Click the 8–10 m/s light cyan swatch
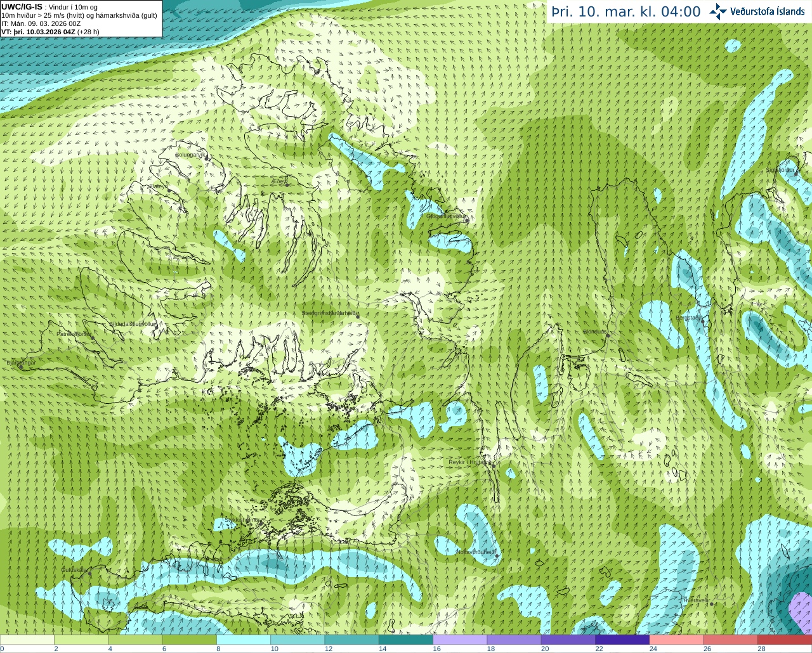Screen dimensions: 812x653 click(244, 640)
